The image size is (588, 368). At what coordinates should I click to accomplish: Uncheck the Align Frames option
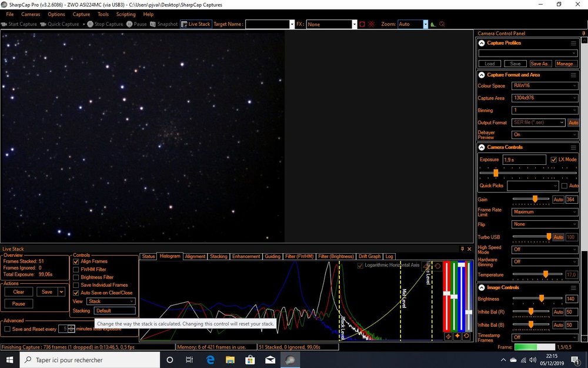[75, 261]
